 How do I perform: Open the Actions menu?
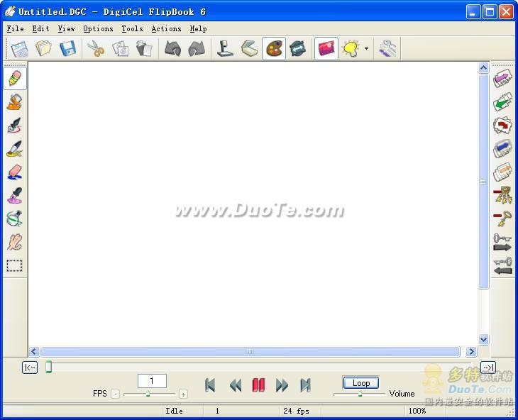point(166,29)
